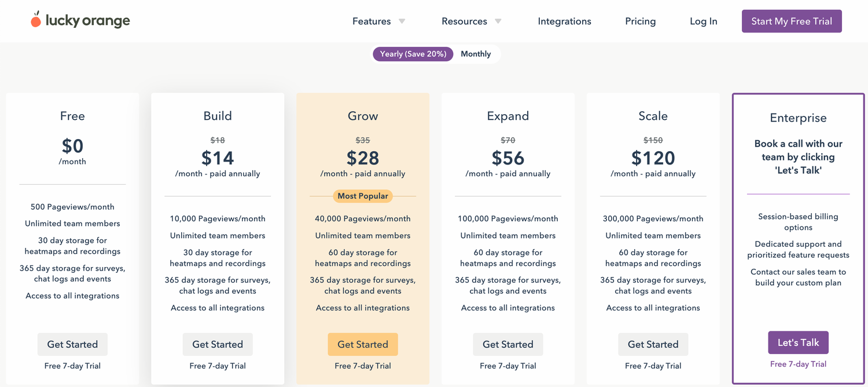Get Started with the Build plan
This screenshot has width=868, height=387.
tap(218, 344)
